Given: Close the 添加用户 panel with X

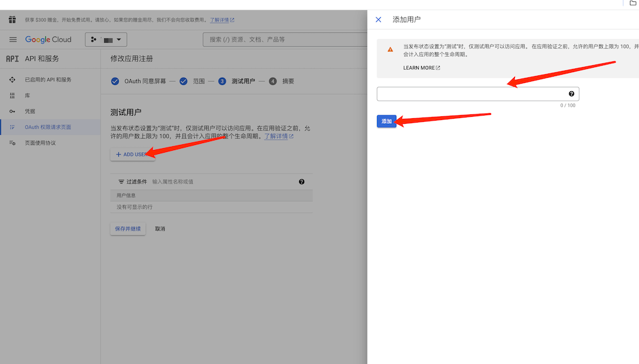Looking at the screenshot, I should coord(378,20).
